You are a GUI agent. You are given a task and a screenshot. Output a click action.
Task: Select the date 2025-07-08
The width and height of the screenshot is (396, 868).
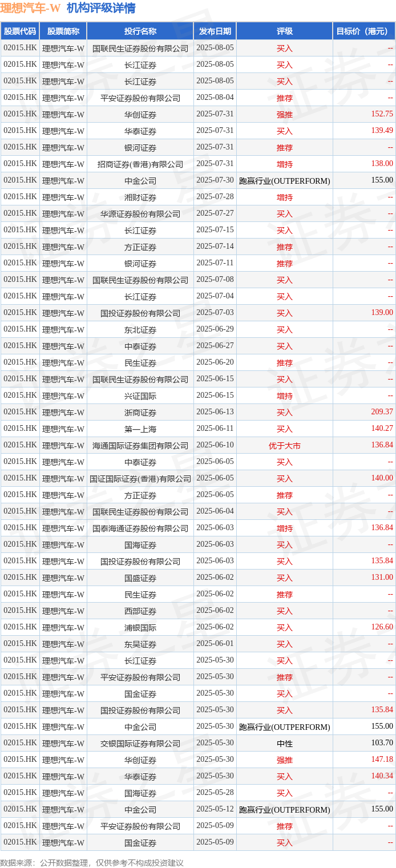point(215,280)
